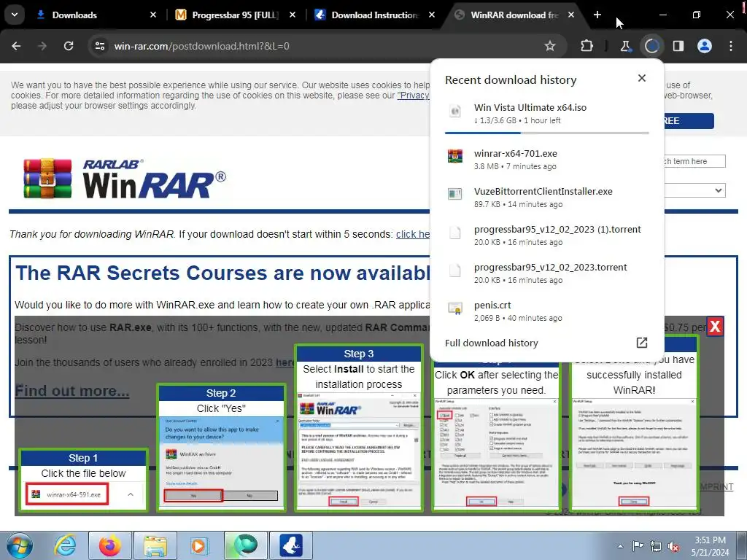The image size is (747, 560).
Task: Click the WinRAR logo
Action: coord(125,179)
